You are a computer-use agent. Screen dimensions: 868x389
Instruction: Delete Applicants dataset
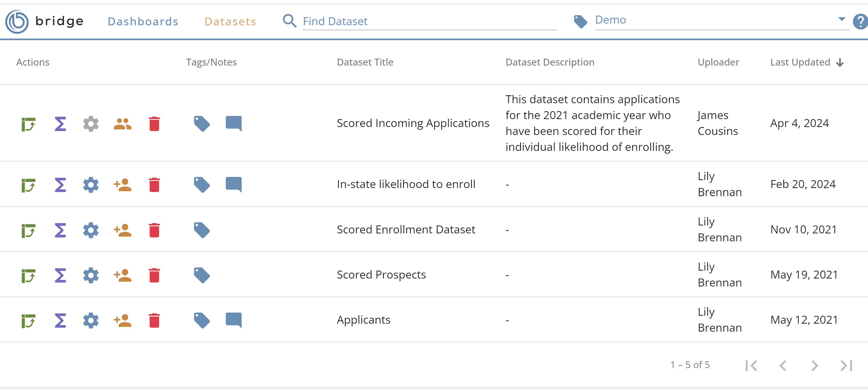point(154,320)
